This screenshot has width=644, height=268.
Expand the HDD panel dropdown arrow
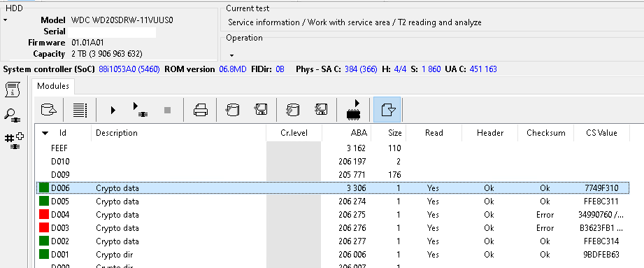[x=6, y=20]
